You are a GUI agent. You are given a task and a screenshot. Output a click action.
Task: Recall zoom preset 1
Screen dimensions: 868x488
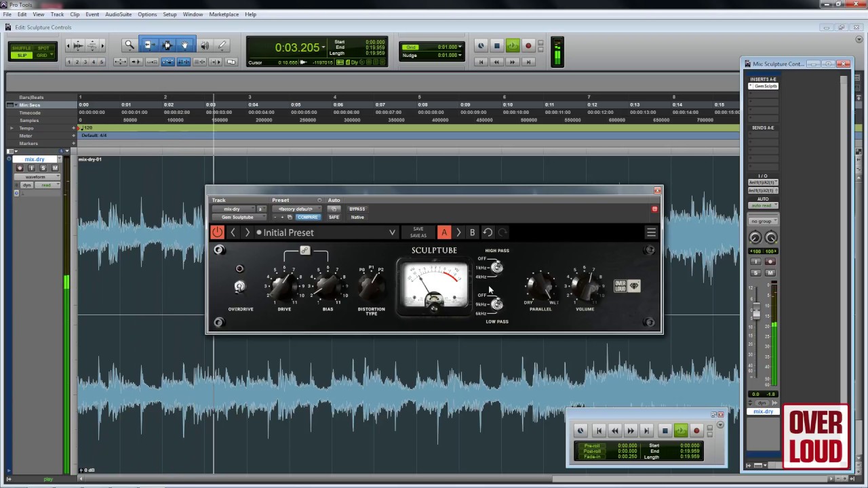point(69,62)
